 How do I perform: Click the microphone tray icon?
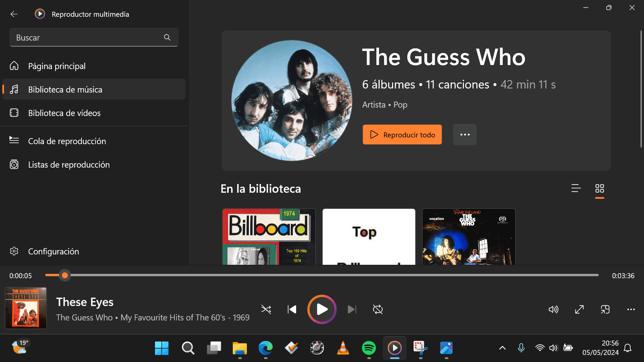click(521, 348)
